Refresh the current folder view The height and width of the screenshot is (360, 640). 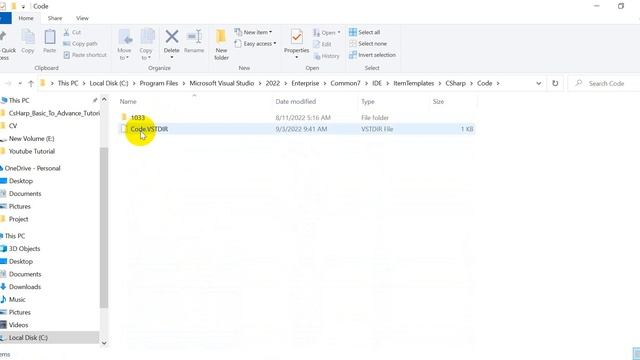[x=555, y=83]
